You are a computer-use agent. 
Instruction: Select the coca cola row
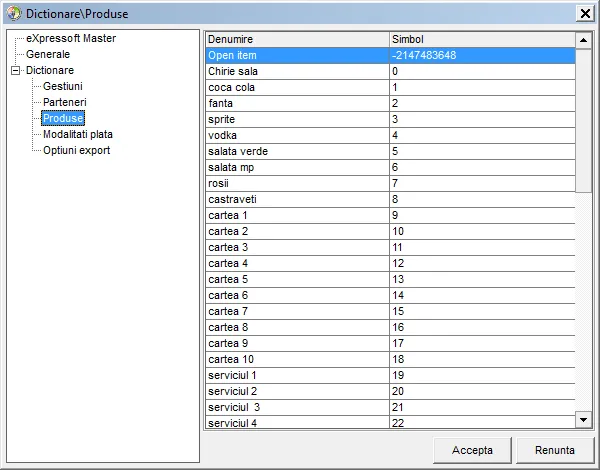click(390, 88)
